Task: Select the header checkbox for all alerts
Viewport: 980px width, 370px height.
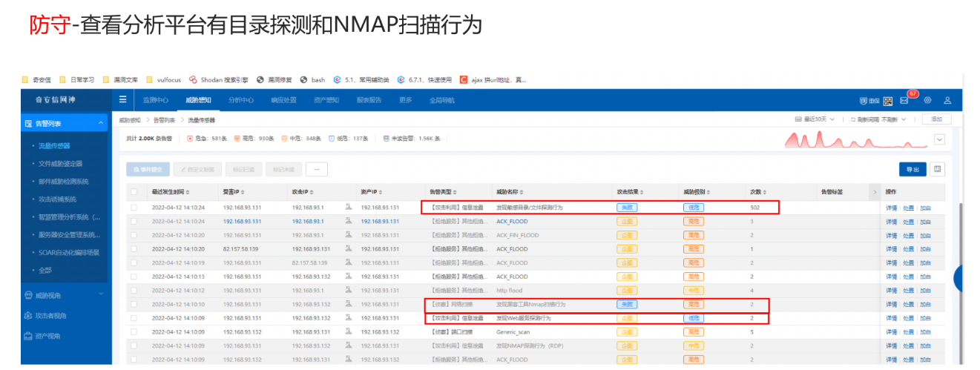Action: point(134,192)
